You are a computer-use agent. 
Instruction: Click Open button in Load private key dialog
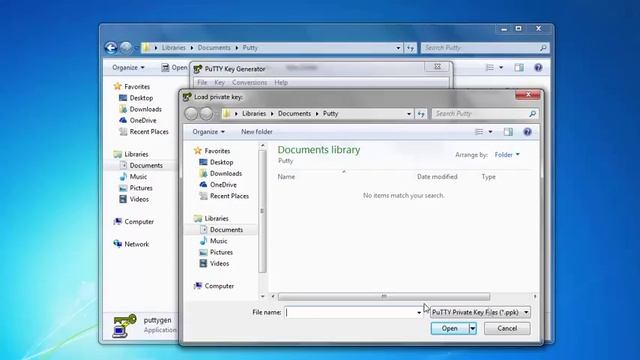450,329
